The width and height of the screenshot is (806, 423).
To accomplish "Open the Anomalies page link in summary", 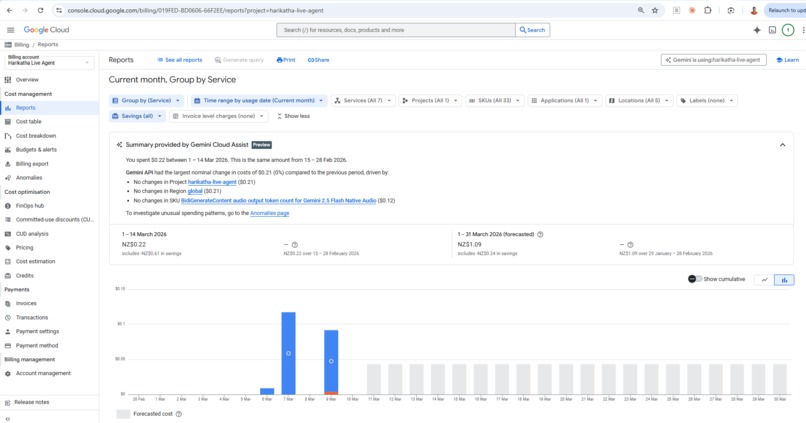I will 269,213.
